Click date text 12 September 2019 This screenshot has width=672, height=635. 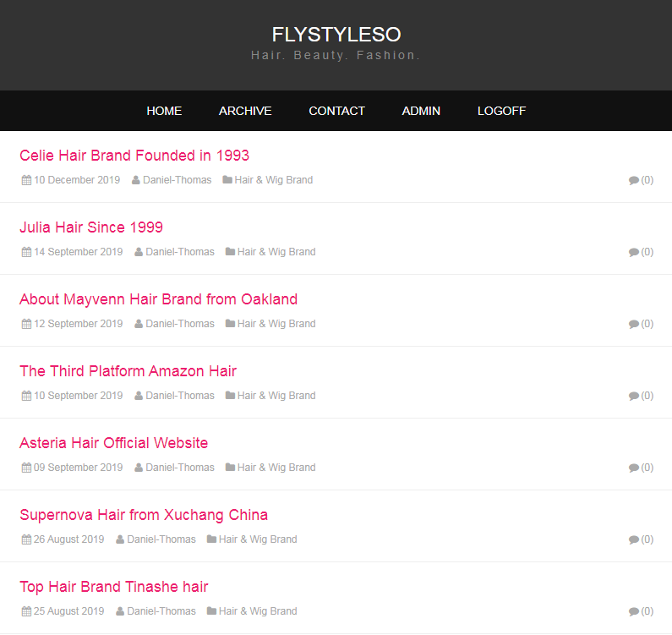(79, 324)
